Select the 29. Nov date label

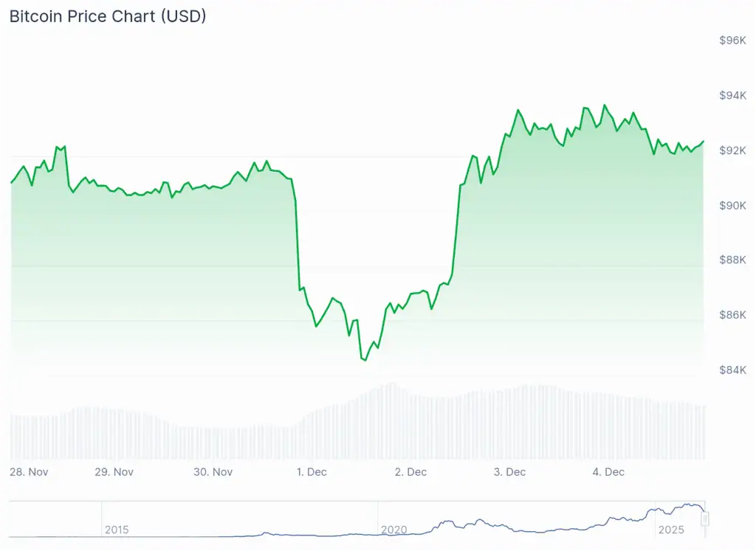[114, 472]
